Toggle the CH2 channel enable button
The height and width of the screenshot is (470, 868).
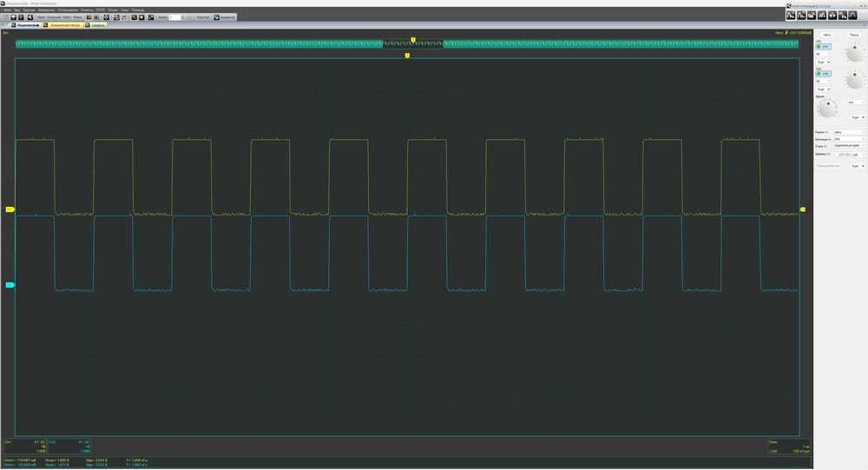tap(823, 74)
